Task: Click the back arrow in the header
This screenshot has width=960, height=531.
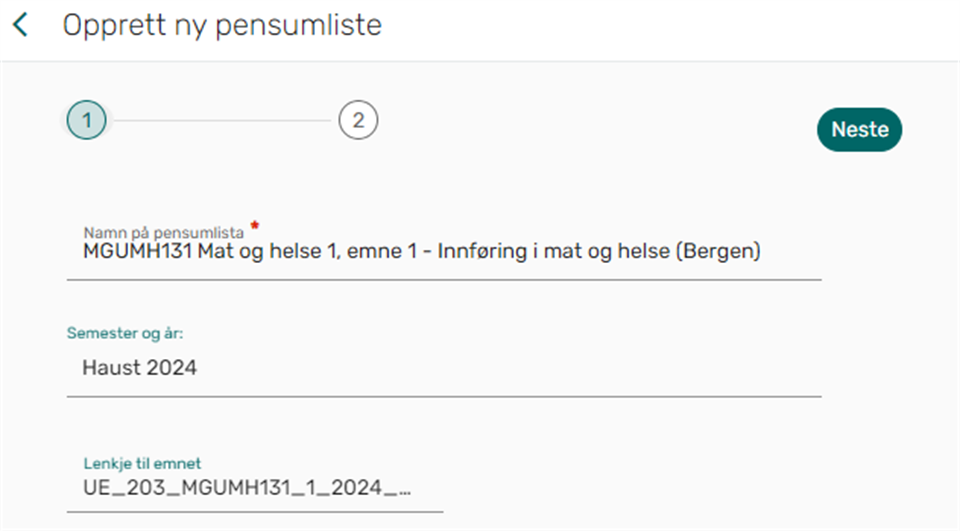Action: point(20,25)
